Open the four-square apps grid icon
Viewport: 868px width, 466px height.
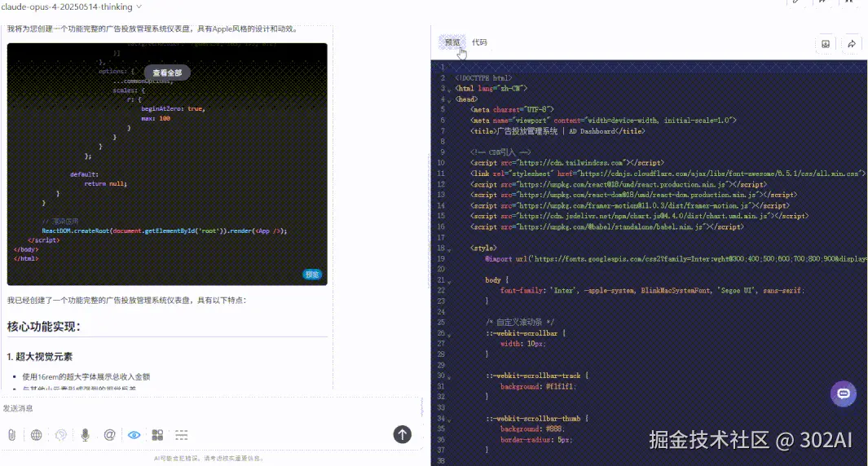pos(158,435)
